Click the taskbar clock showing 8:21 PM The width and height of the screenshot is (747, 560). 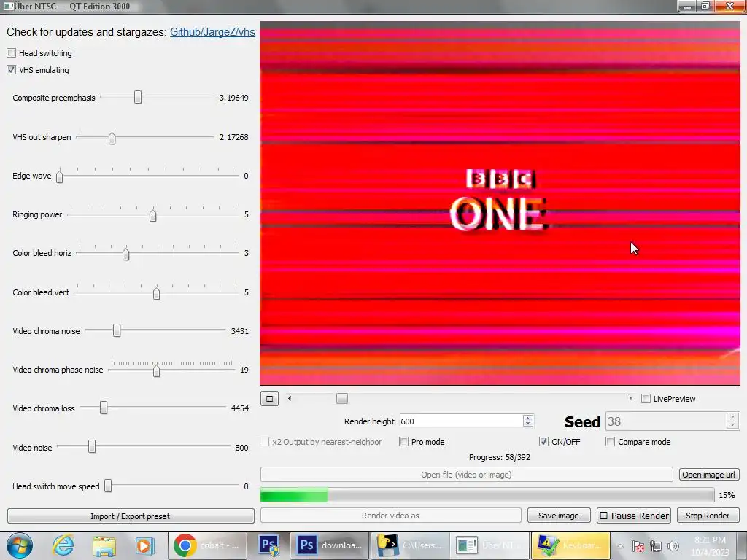coord(710,545)
